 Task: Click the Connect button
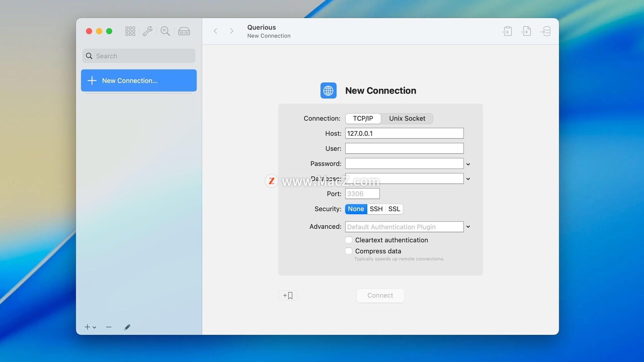click(380, 296)
